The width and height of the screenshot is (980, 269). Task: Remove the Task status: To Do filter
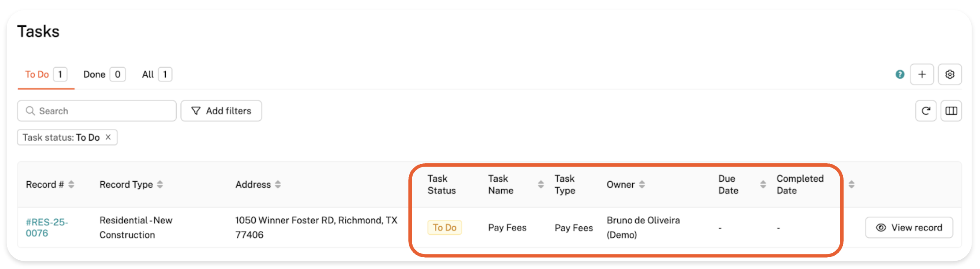click(x=108, y=137)
